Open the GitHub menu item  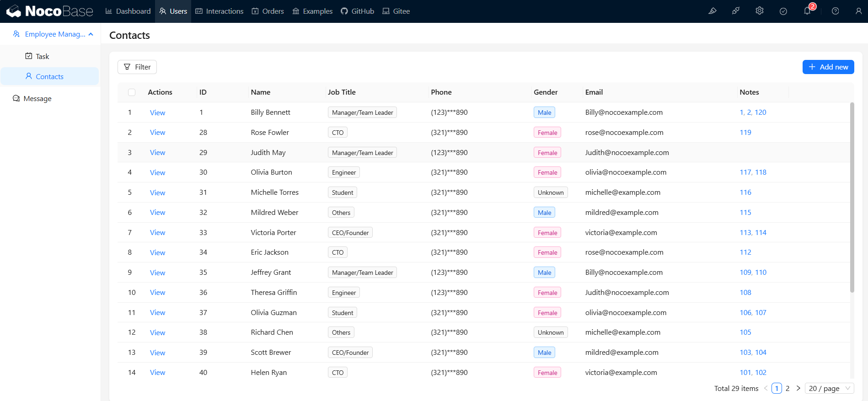(x=358, y=11)
